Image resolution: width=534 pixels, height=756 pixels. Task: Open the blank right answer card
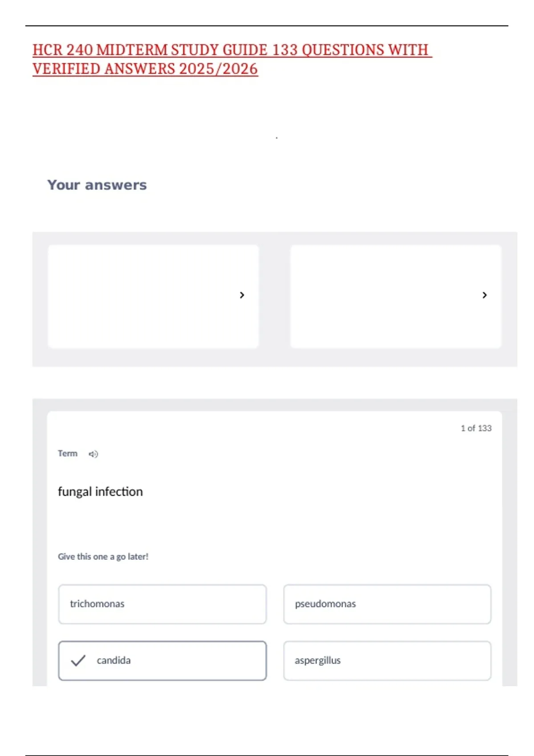point(383,296)
